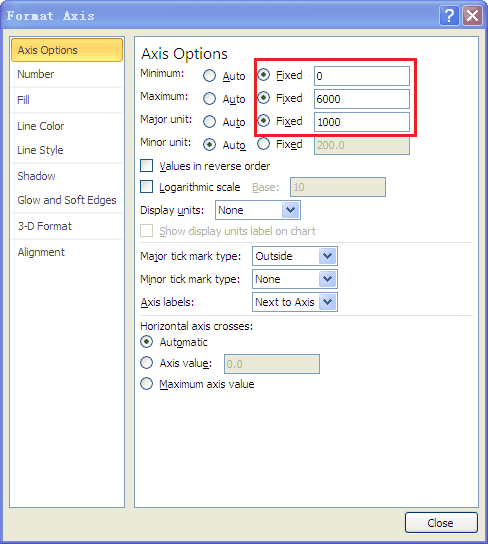
Task: Click the Major unit field showing 1000
Action: [362, 122]
